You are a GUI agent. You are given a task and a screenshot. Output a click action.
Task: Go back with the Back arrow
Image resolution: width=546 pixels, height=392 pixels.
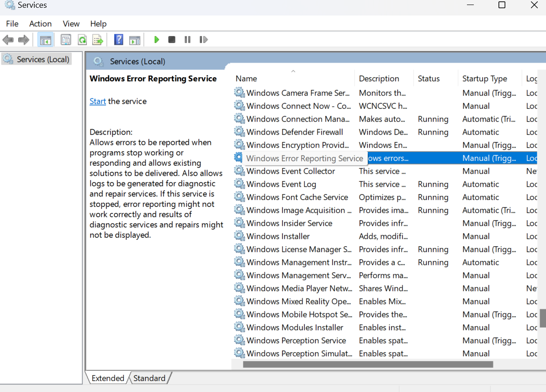[x=8, y=40]
